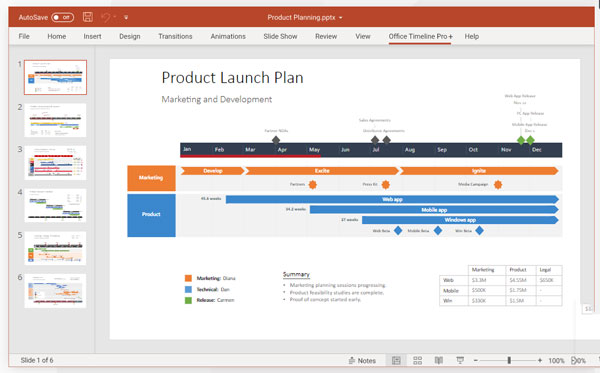Click the Marketing and Development subtitle
Screen dimensions: 600x373
click(x=217, y=99)
